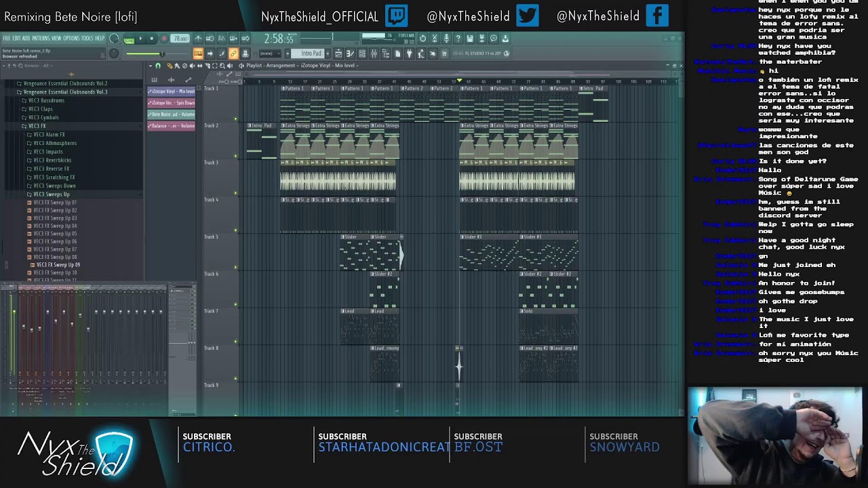Click the circular arrow undo history icon
The image size is (868, 488).
(422, 39)
